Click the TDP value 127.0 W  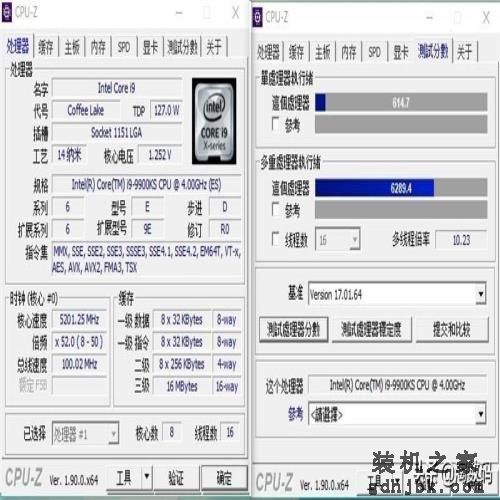(166, 110)
